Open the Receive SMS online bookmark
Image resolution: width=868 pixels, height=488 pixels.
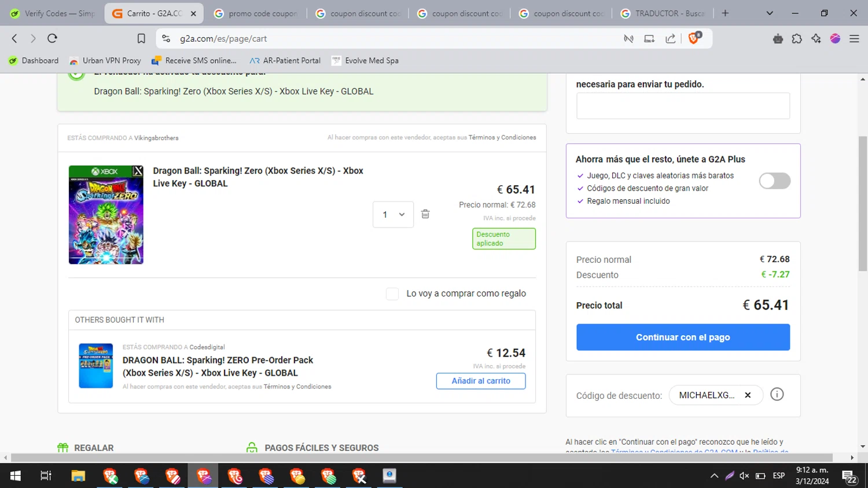click(194, 61)
